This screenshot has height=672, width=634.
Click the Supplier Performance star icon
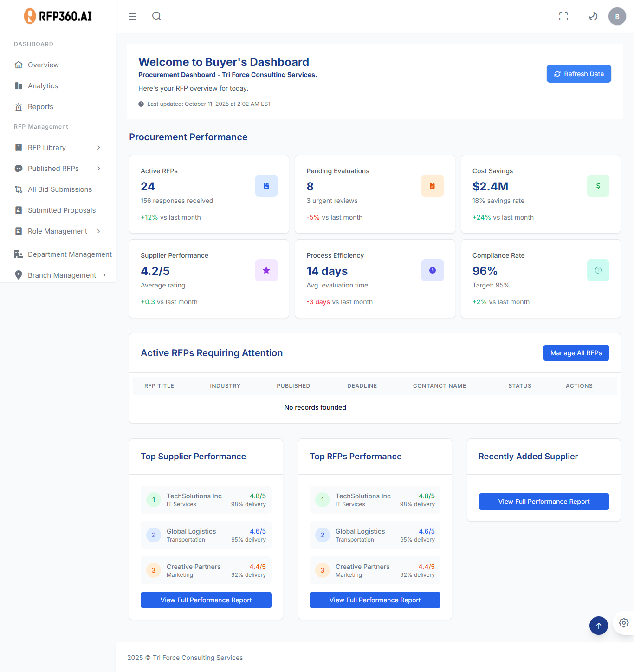click(x=266, y=270)
